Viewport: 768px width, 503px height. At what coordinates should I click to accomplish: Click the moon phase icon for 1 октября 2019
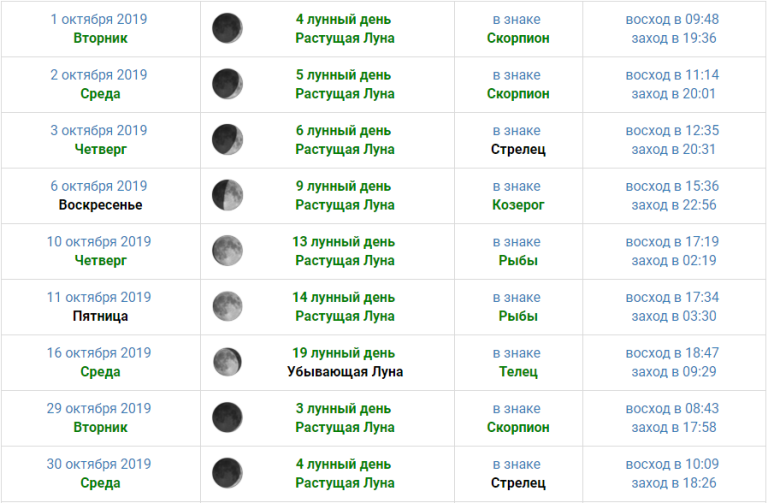227,28
